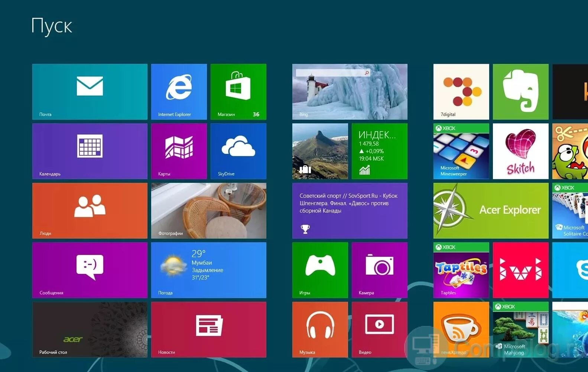
Task: Open Microsoft Solitaire Collection tile
Action: tap(570, 211)
